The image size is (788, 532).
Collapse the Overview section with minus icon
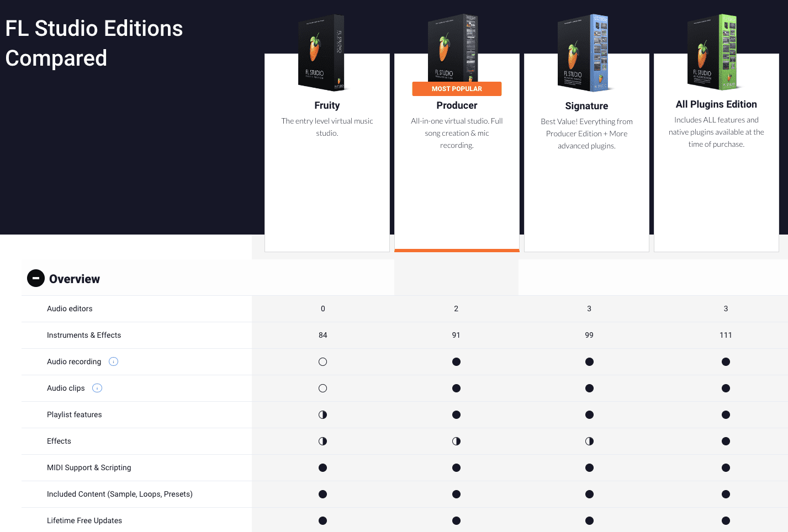[x=36, y=278]
